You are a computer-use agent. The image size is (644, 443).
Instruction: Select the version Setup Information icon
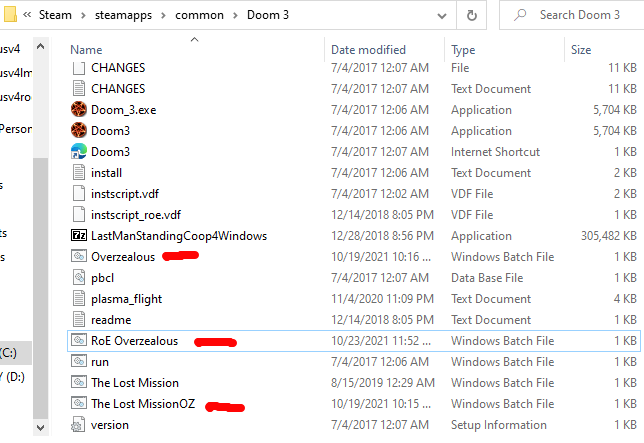(x=78, y=425)
